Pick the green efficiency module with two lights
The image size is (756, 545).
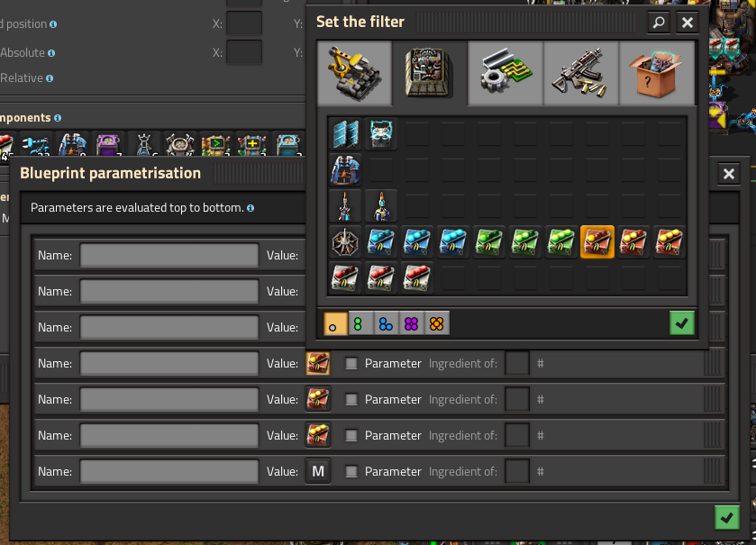[525, 242]
